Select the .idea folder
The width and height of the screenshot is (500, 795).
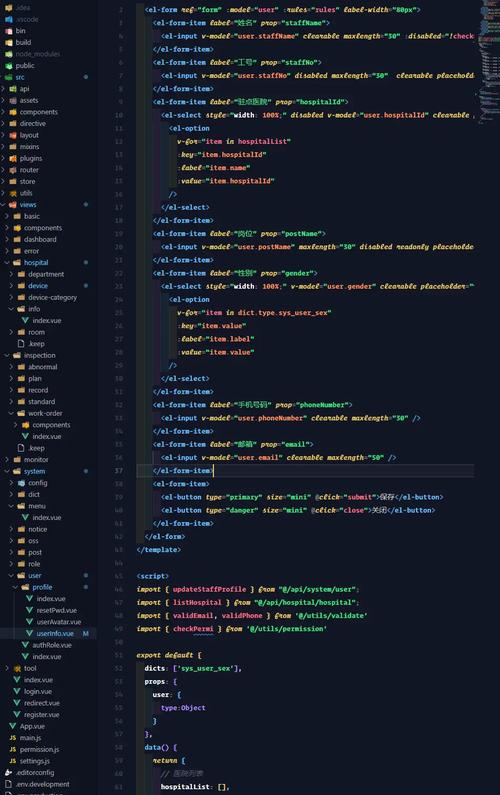(x=22, y=8)
